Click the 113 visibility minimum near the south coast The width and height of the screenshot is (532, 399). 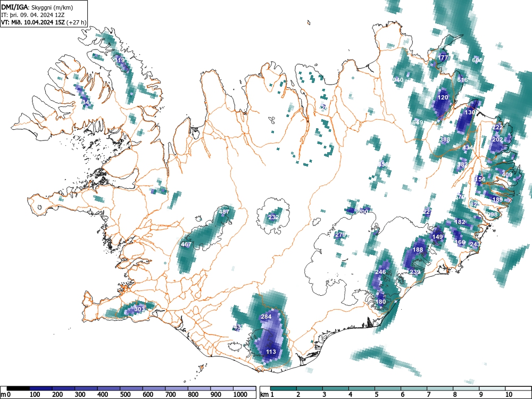[271, 352]
